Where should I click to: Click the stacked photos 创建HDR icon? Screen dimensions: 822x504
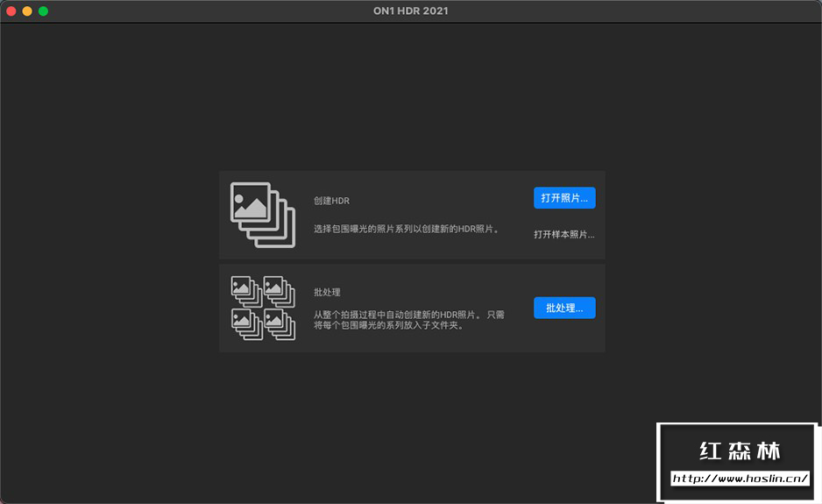tap(263, 215)
